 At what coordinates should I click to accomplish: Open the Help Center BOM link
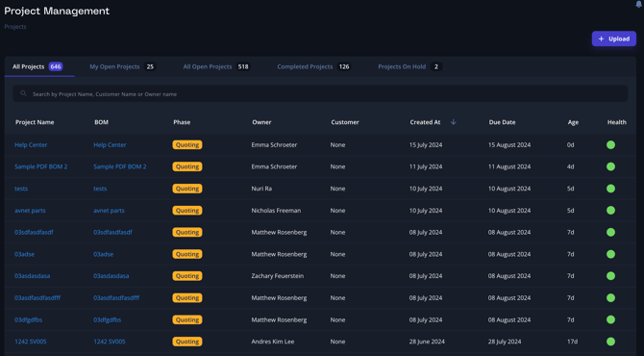click(x=110, y=144)
